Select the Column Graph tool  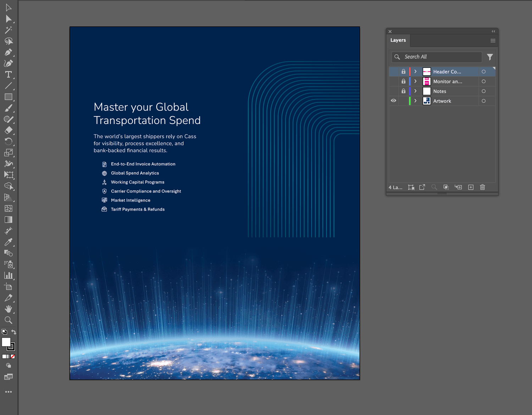(x=9, y=275)
